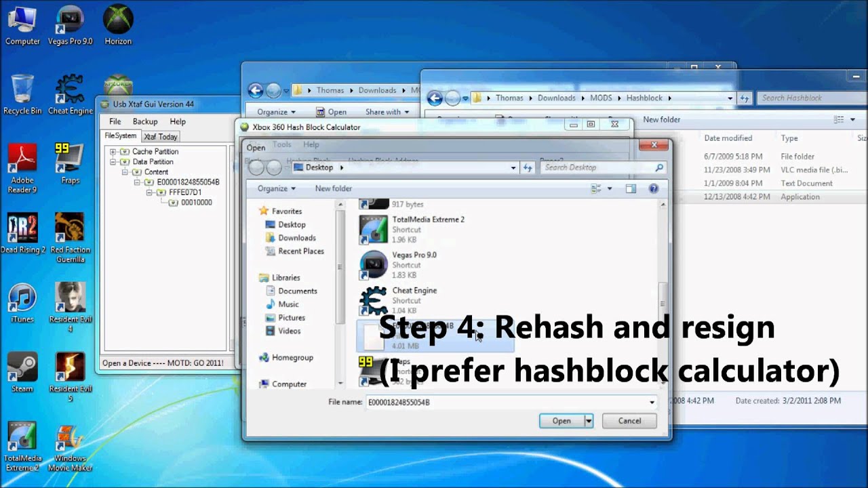Open Documents library in sidebar

point(297,291)
